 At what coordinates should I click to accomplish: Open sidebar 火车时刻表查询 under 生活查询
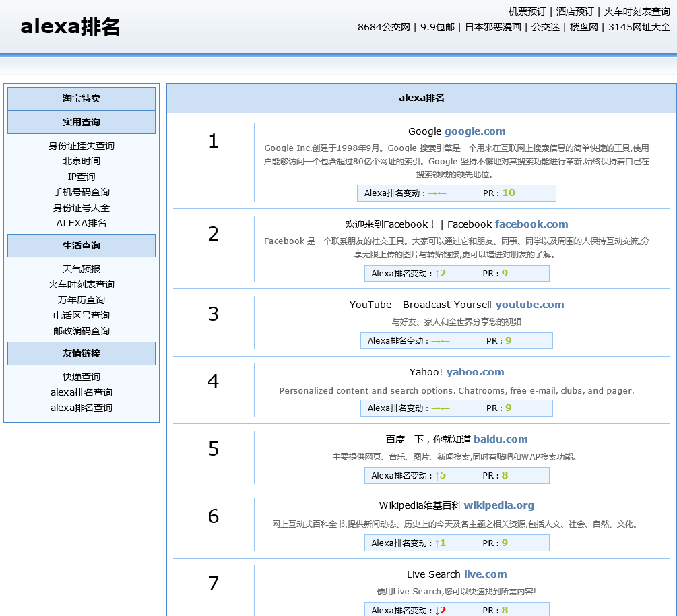81,284
